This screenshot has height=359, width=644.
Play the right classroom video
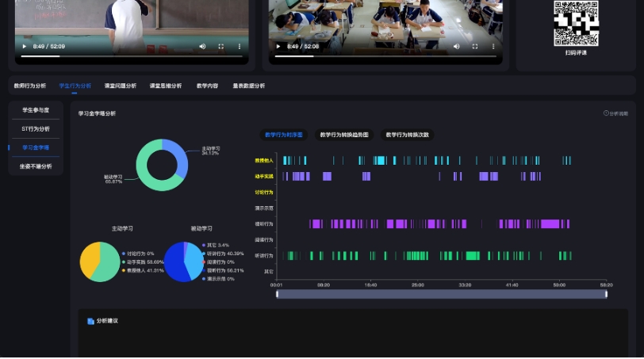click(278, 47)
